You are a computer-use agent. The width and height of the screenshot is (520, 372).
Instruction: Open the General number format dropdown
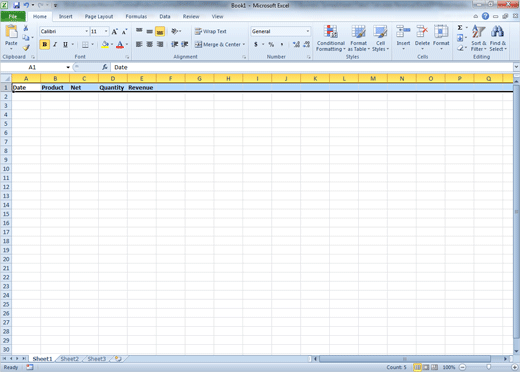(x=307, y=31)
